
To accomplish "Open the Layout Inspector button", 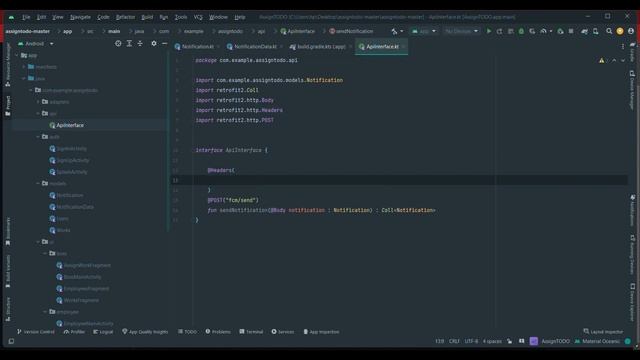I will tap(603, 332).
